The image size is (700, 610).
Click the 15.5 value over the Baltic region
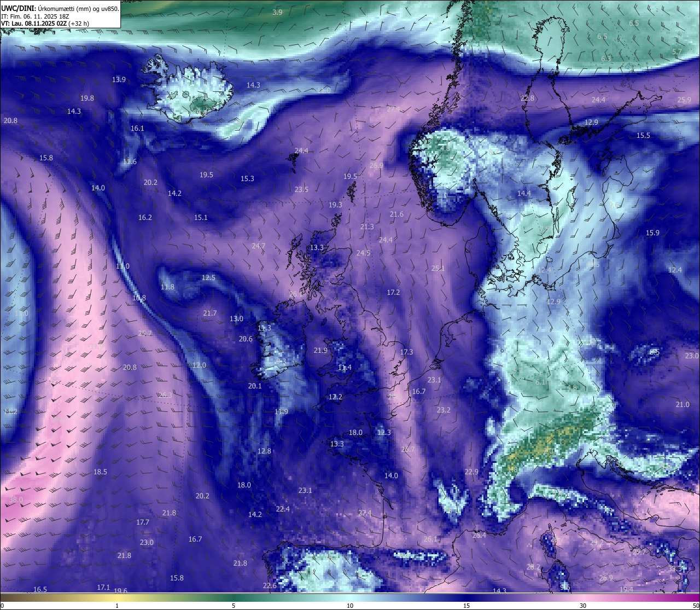point(643,135)
